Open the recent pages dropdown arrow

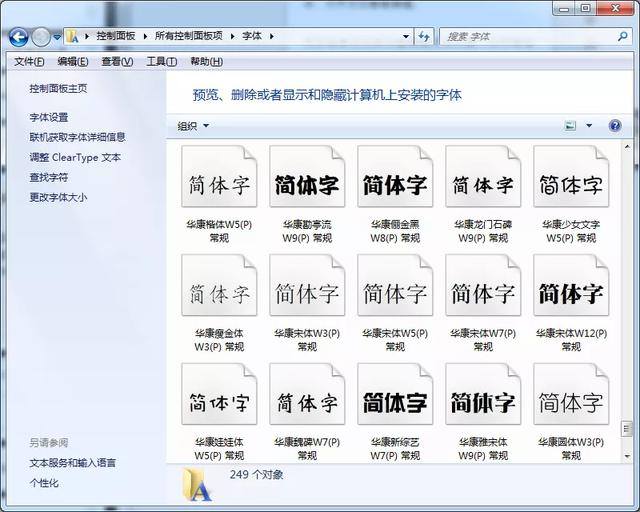(57, 37)
